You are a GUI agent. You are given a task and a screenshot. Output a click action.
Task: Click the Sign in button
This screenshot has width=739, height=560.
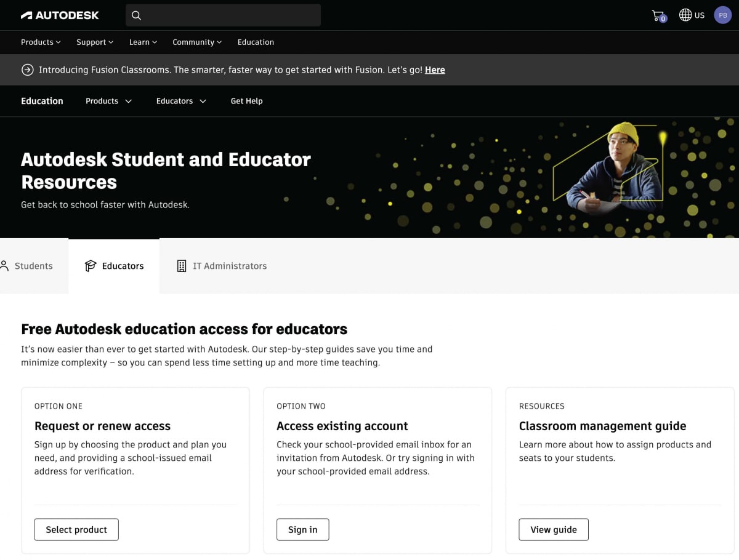point(302,529)
